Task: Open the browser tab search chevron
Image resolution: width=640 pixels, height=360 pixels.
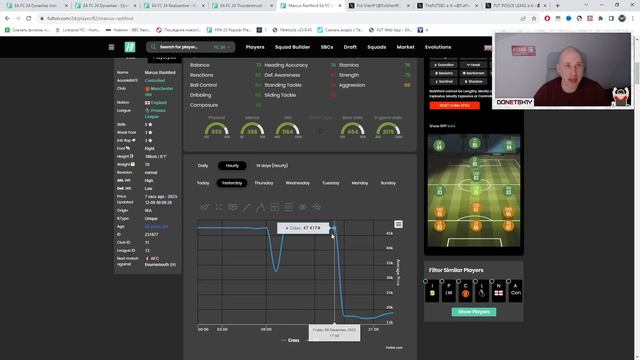Action: (586, 6)
